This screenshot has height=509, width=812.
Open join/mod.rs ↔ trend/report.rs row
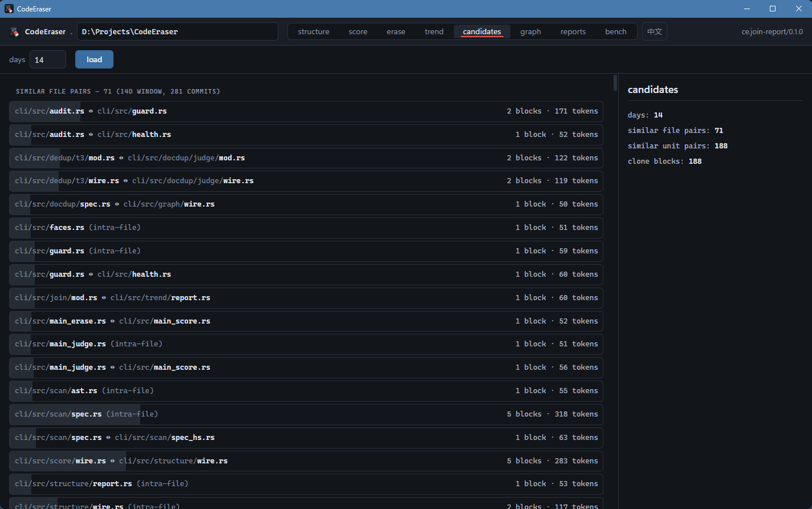[306, 298]
